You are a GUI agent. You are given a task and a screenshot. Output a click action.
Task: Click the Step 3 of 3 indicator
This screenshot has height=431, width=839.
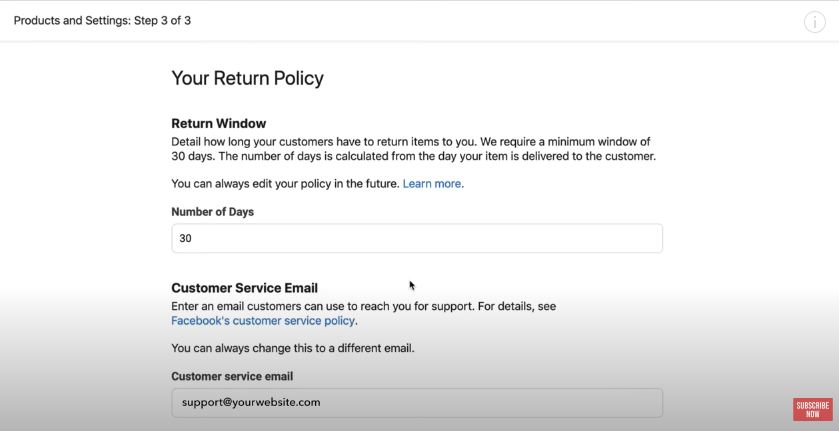coord(163,21)
